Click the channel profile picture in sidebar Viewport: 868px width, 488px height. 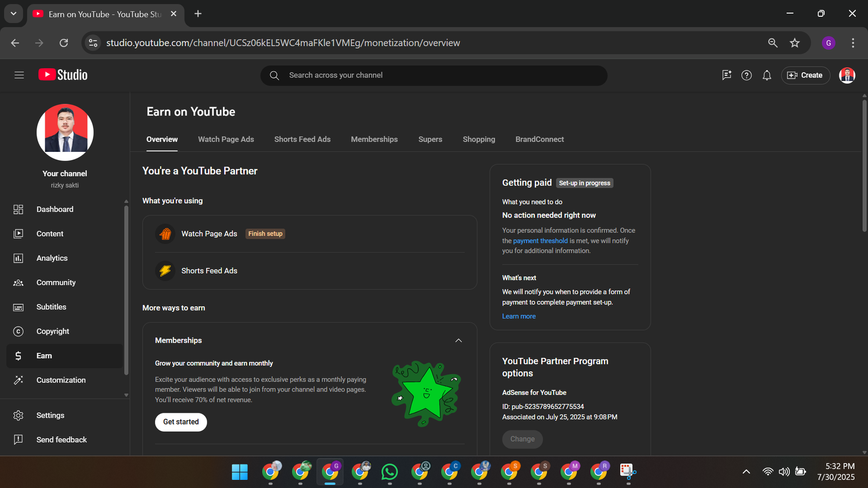65,132
